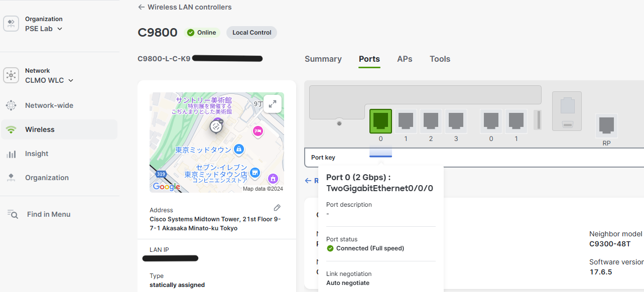Viewport: 644px width, 292px height.
Task: Go back to Wireless LAN controllers
Action: coord(185,7)
